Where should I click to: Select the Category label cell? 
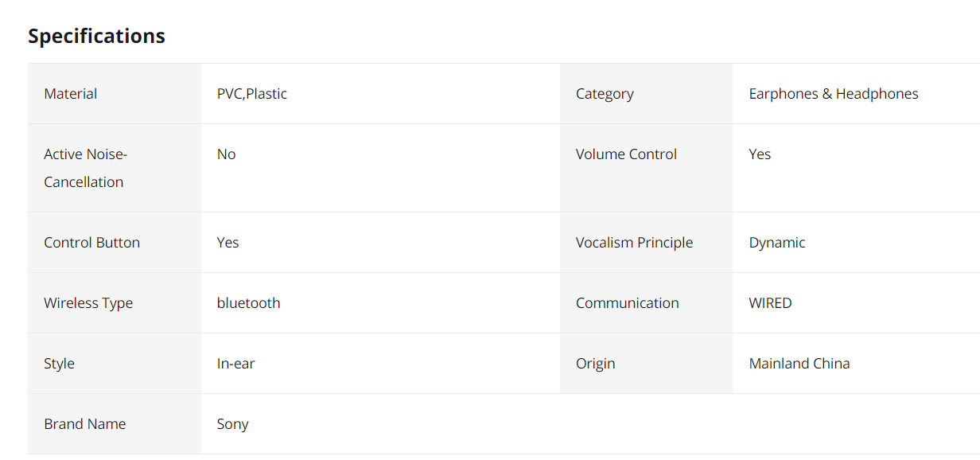pyautogui.click(x=646, y=94)
